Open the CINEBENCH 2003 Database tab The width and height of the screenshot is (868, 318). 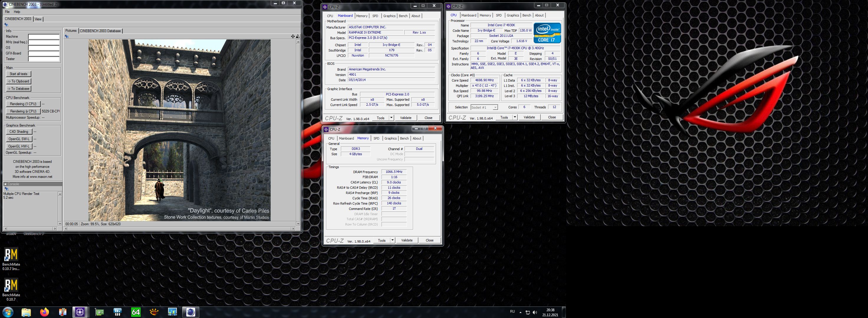point(101,31)
